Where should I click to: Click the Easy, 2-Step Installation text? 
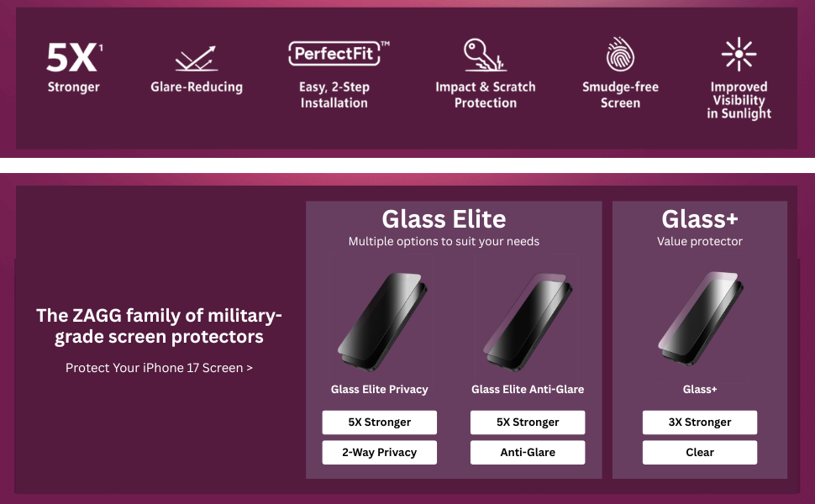[334, 95]
